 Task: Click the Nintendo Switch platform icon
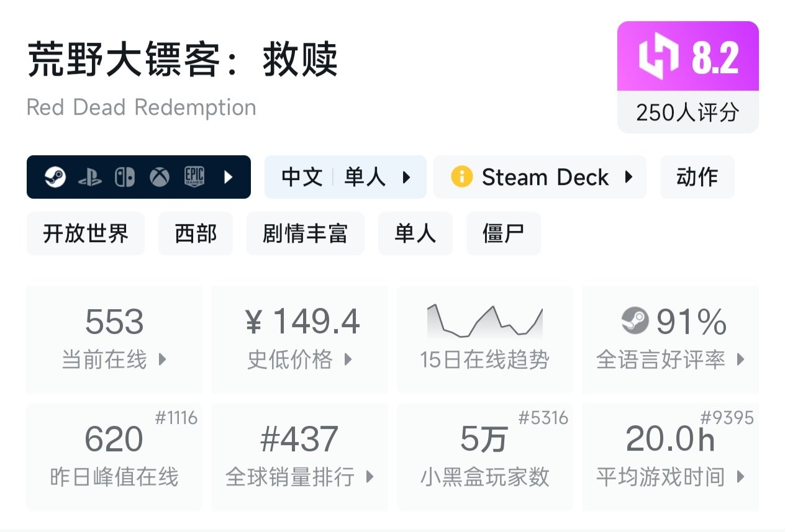124,178
